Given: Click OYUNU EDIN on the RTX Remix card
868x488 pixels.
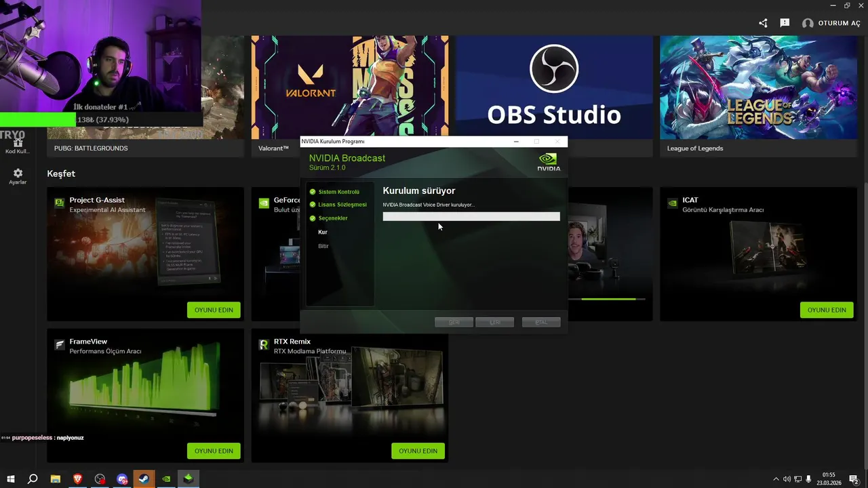Looking at the screenshot, I should 418,451.
